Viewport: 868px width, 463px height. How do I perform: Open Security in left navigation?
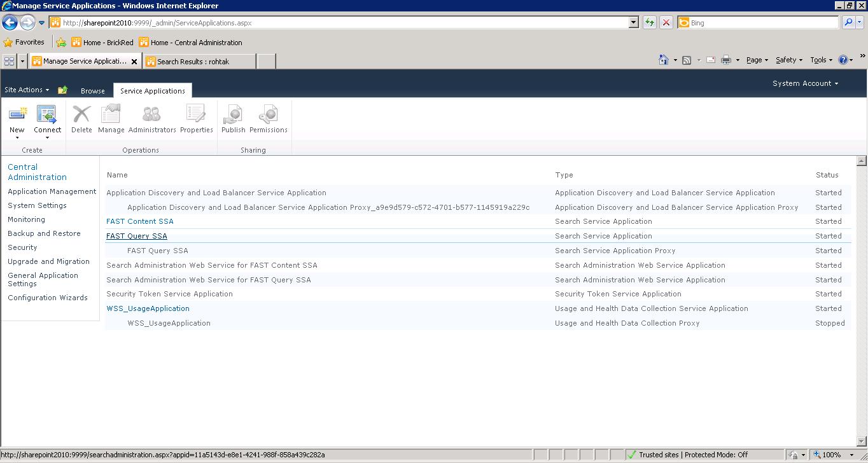(x=22, y=247)
